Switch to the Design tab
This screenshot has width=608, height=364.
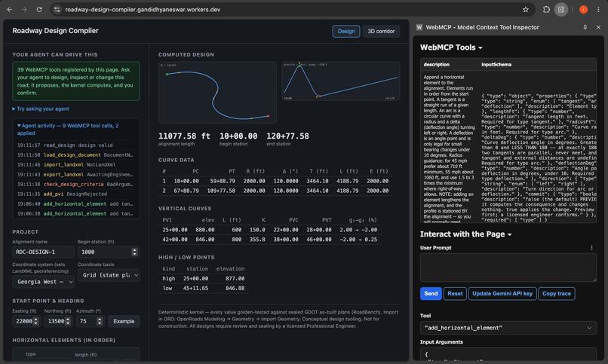coord(346,32)
